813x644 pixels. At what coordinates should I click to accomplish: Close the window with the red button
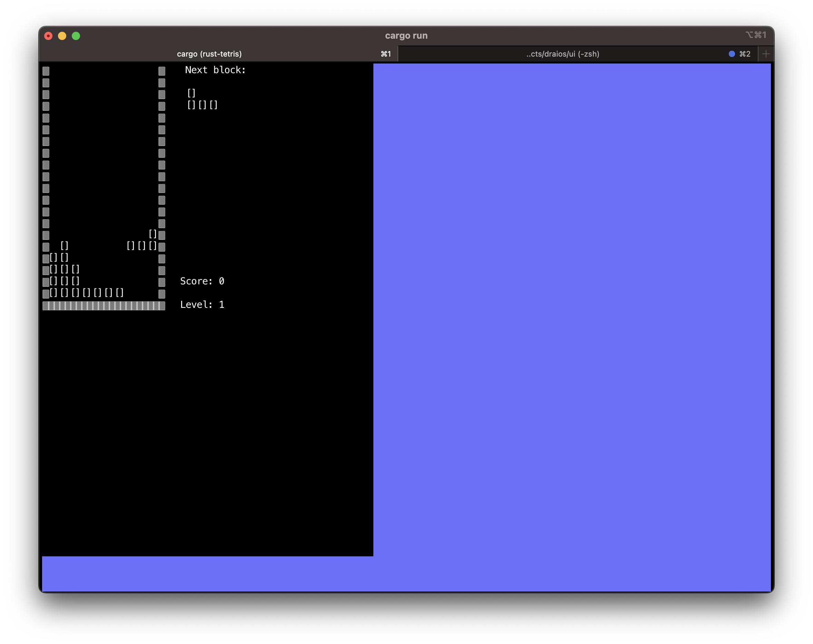tap(48, 36)
